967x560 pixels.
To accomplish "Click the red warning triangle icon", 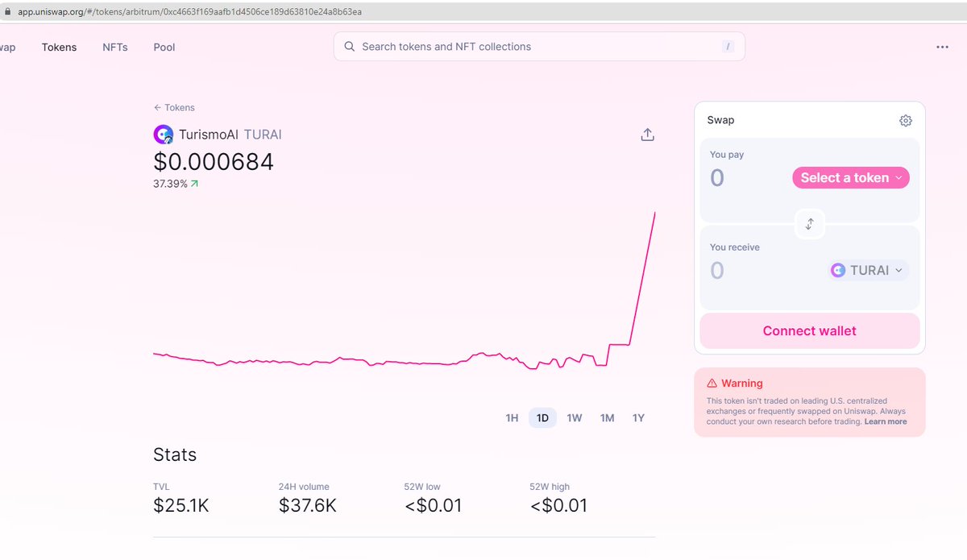I will (x=712, y=384).
